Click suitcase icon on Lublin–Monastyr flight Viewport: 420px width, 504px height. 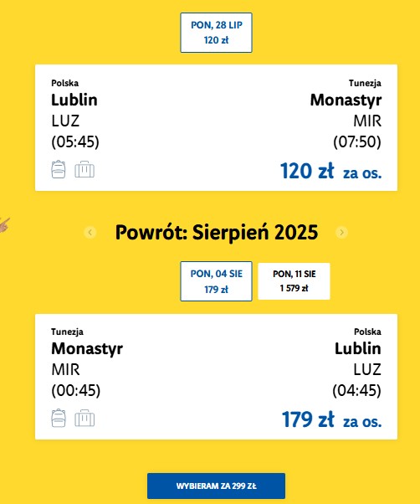(85, 169)
